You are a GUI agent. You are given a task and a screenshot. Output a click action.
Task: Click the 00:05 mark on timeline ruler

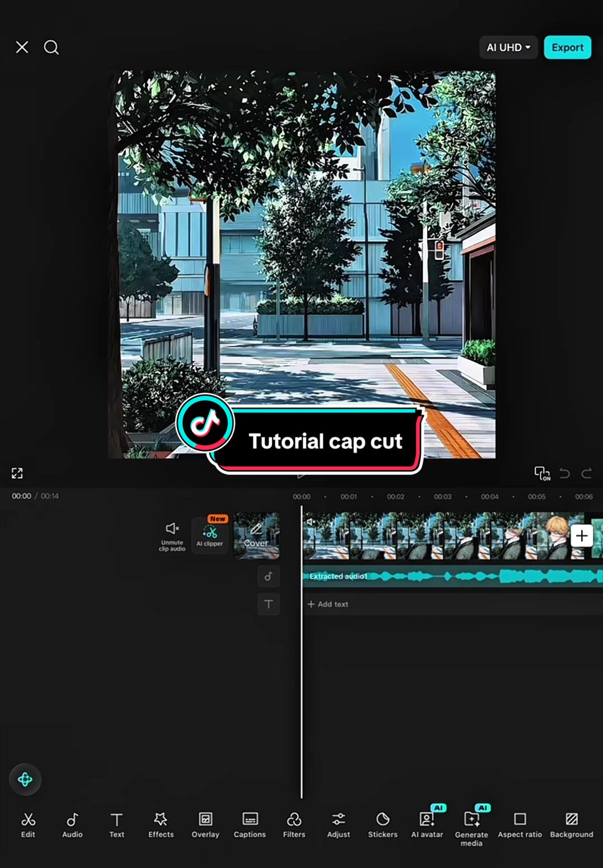coord(537,497)
